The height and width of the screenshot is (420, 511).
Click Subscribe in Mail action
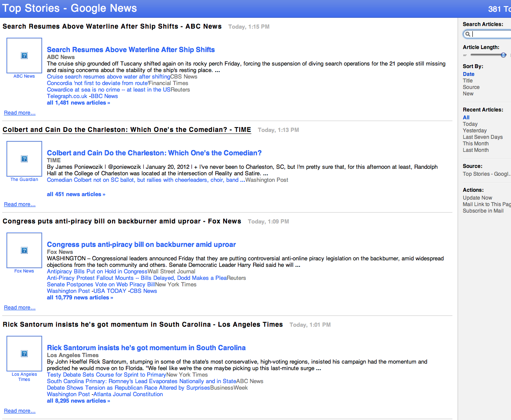click(x=483, y=211)
